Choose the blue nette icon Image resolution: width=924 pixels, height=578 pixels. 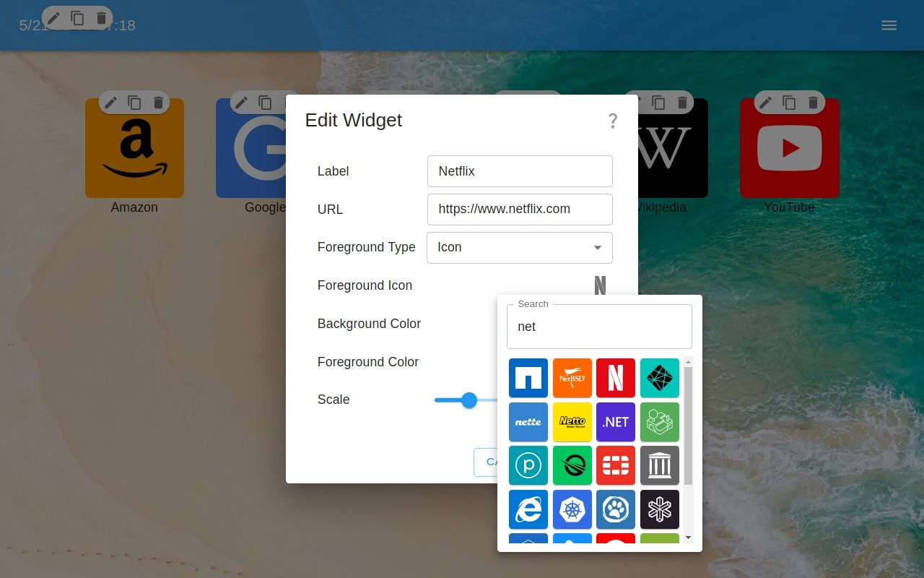click(528, 422)
